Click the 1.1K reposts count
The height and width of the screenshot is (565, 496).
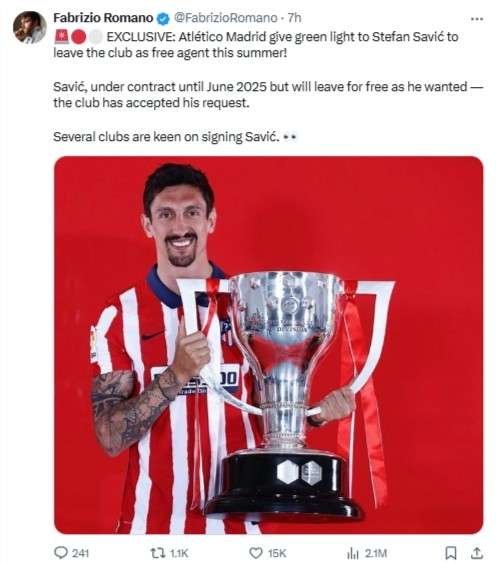179,553
